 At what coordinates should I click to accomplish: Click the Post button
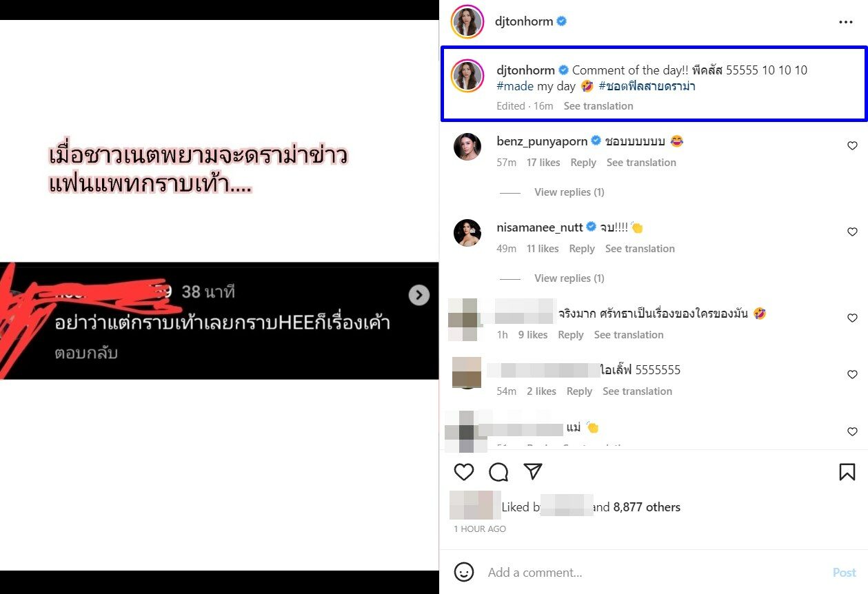844,573
